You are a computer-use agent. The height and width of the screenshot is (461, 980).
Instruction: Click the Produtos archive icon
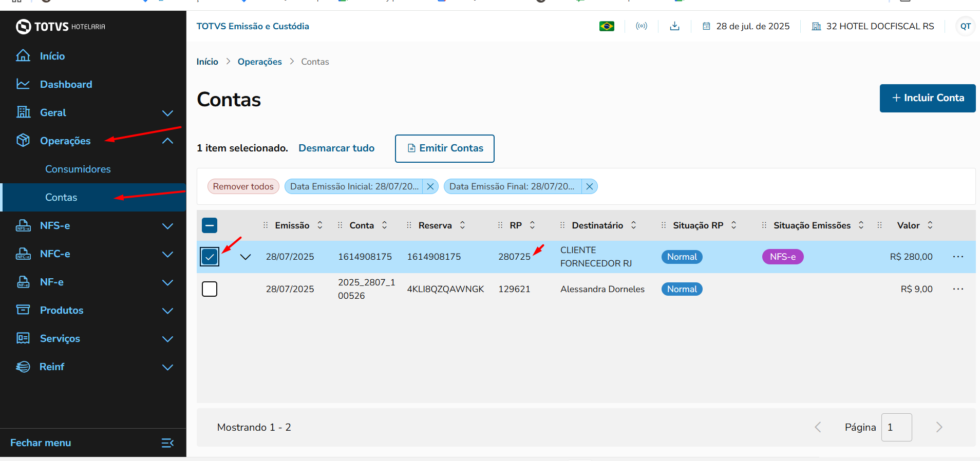23,310
